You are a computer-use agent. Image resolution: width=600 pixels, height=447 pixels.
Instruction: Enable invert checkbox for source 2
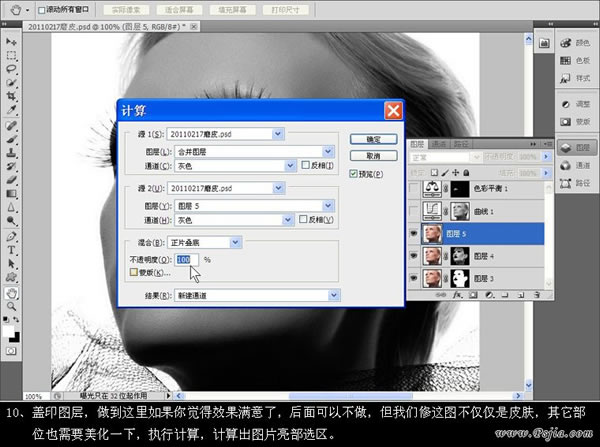[x=303, y=219]
